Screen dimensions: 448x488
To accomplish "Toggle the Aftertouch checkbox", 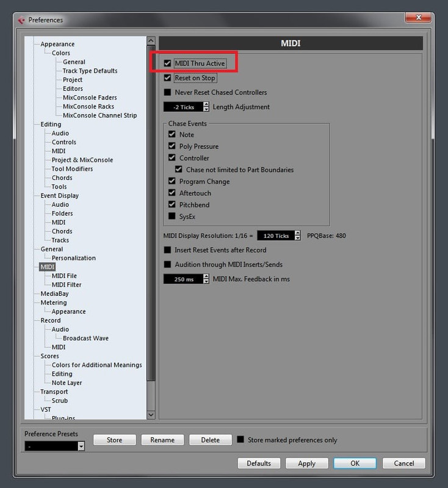I will (172, 193).
